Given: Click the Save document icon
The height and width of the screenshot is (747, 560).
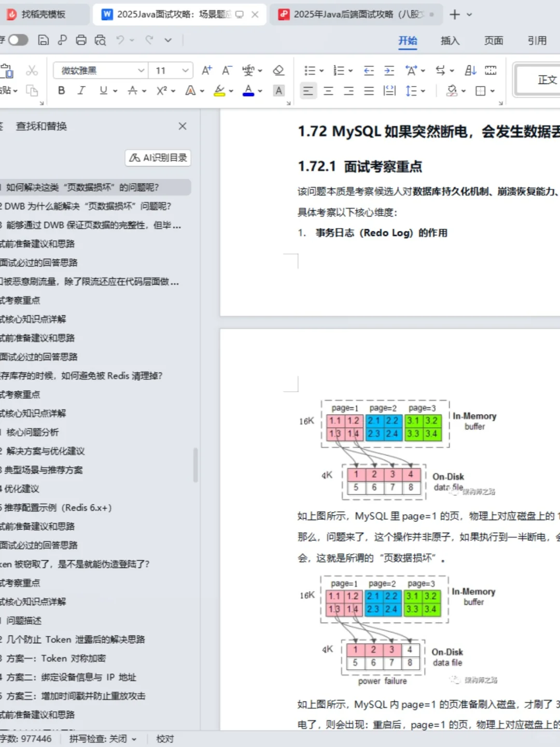Looking at the screenshot, I should (44, 40).
